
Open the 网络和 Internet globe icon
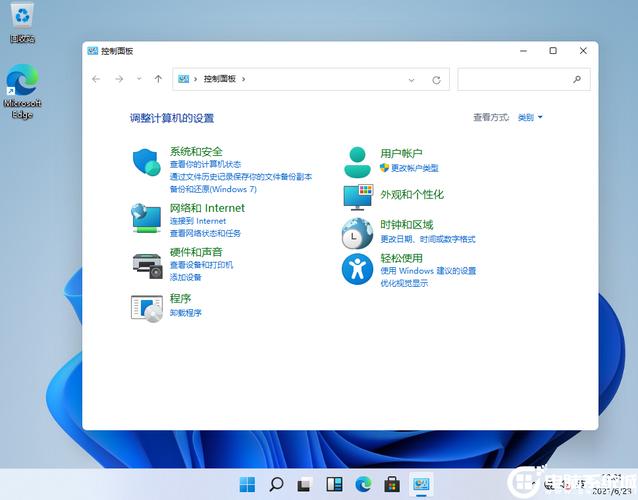[x=146, y=217]
